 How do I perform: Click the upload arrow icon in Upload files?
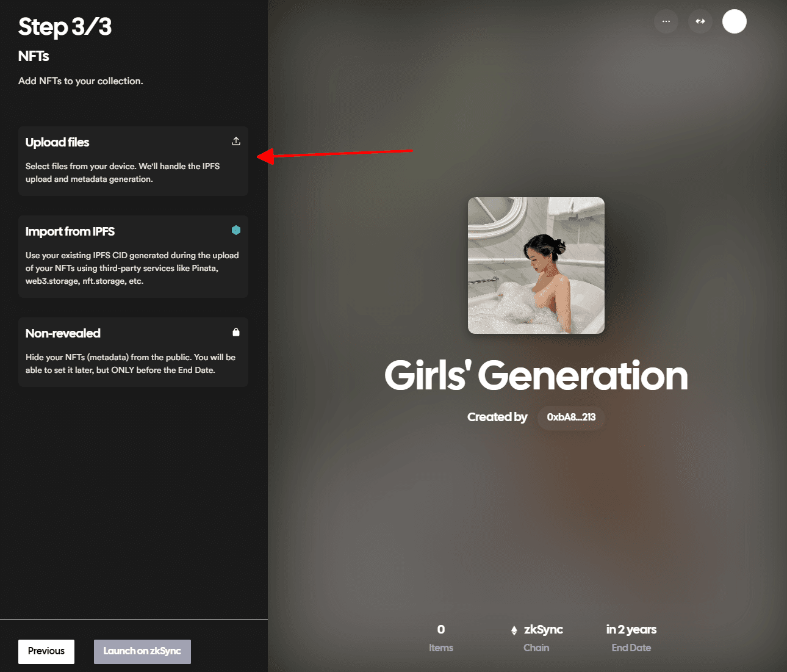(x=236, y=141)
